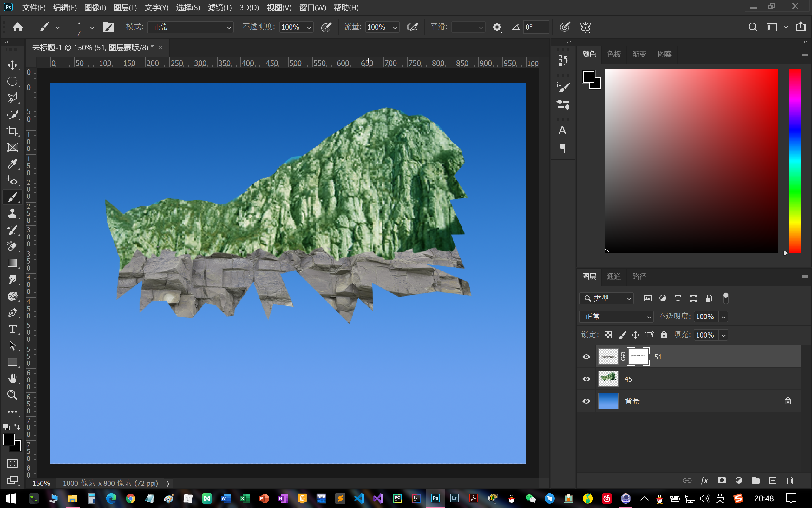Expand the layer 不透明度 dropdown arrow
The height and width of the screenshot is (508, 812).
[x=724, y=317]
